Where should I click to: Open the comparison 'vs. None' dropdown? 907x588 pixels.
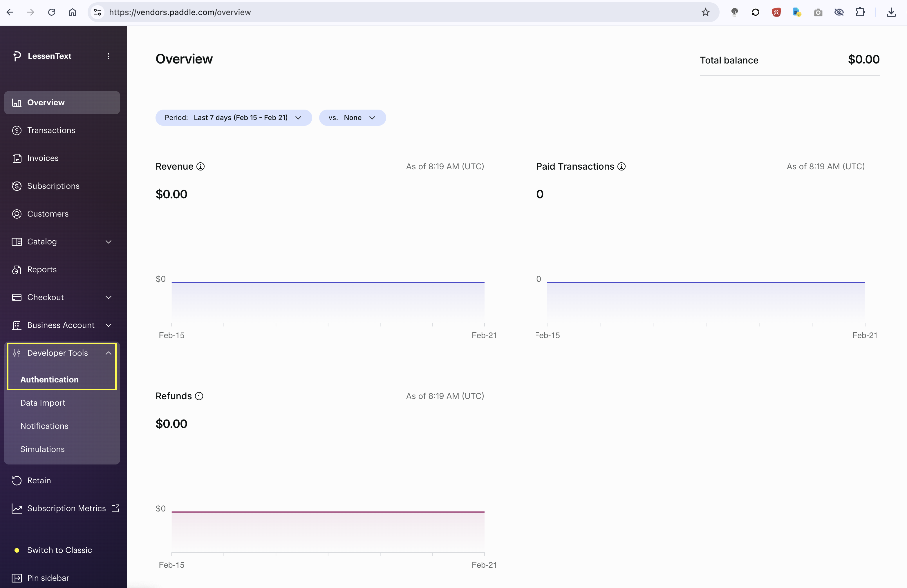pyautogui.click(x=352, y=117)
